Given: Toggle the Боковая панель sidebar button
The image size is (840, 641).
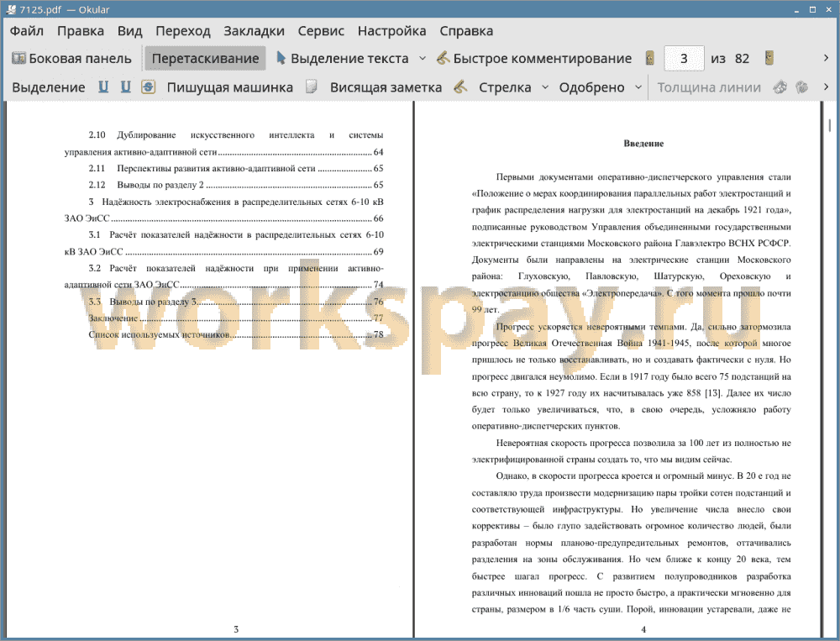Looking at the screenshot, I should pos(71,59).
